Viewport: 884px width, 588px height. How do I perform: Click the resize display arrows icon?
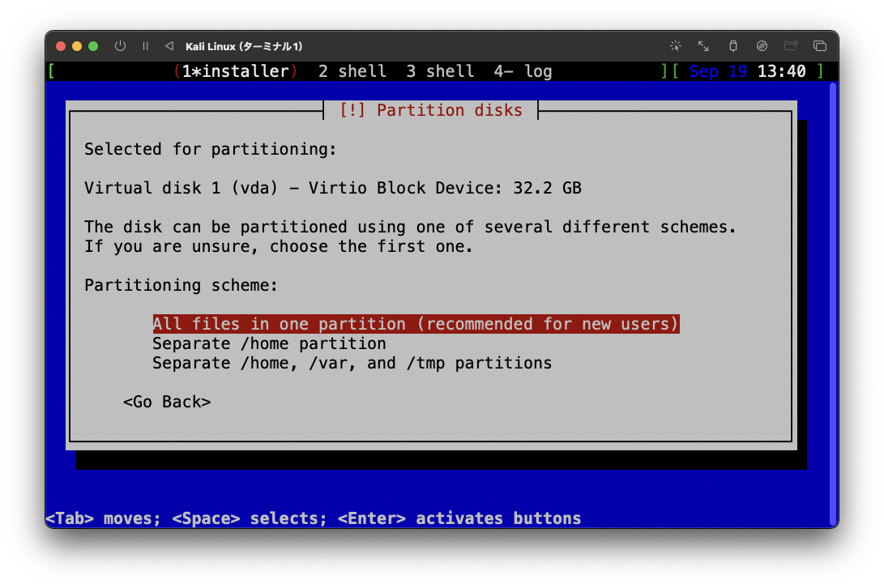pos(703,46)
